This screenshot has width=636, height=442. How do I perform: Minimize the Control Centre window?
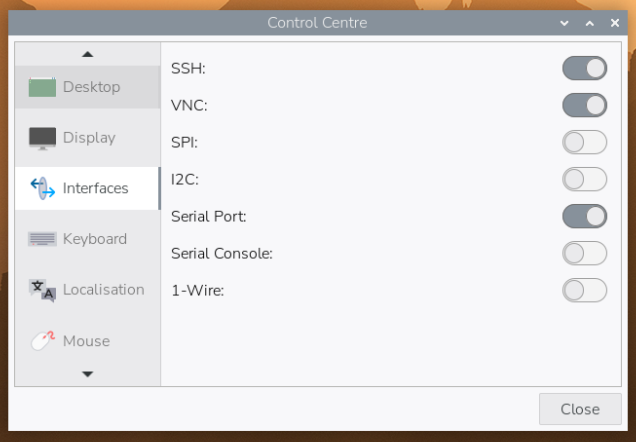[566, 22]
